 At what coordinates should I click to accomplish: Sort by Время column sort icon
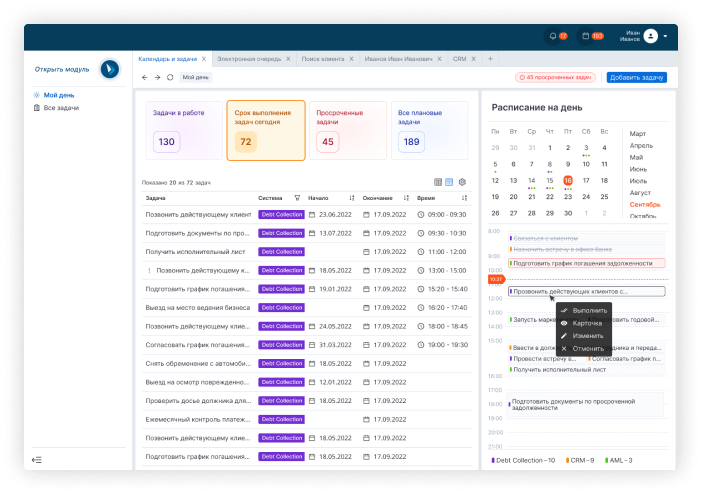click(x=464, y=198)
